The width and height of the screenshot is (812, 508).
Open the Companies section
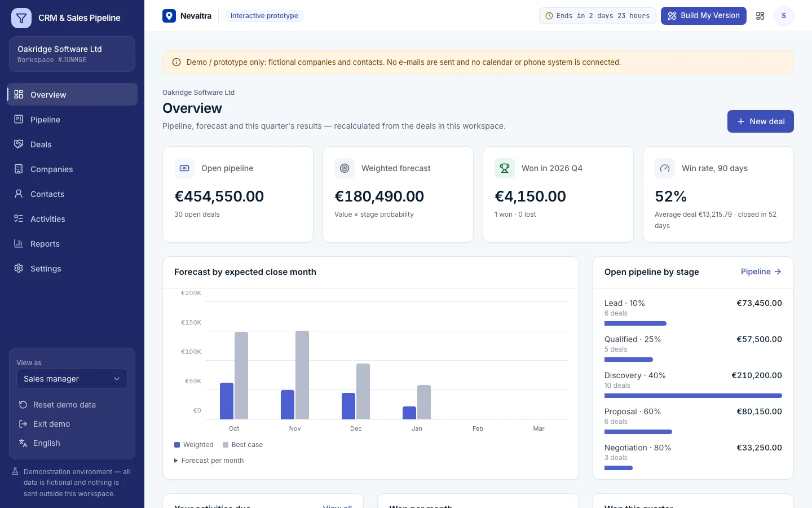click(72, 169)
